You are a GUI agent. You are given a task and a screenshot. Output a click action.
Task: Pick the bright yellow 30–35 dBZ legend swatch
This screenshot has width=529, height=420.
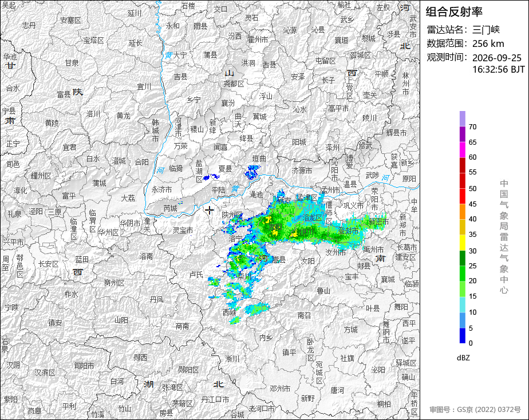tap(462, 243)
